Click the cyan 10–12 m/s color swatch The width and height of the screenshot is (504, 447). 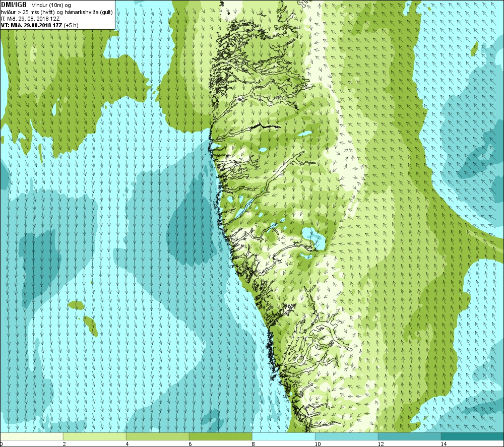pos(347,436)
